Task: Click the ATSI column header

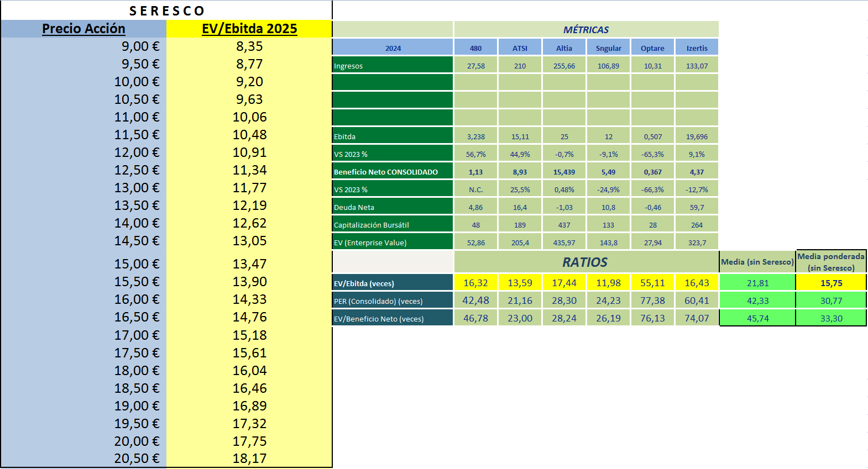Action: click(520, 48)
